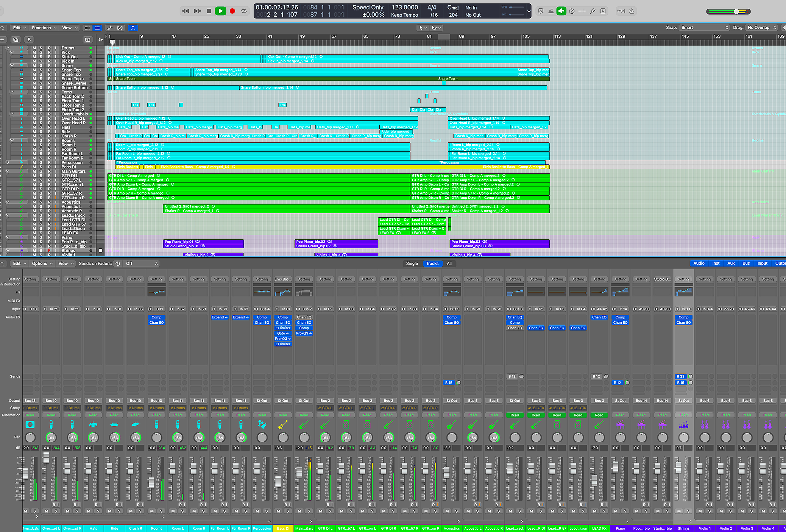The height and width of the screenshot is (532, 786).
Task: Click Comp plugin on Strings channel strip
Action: [683, 317]
